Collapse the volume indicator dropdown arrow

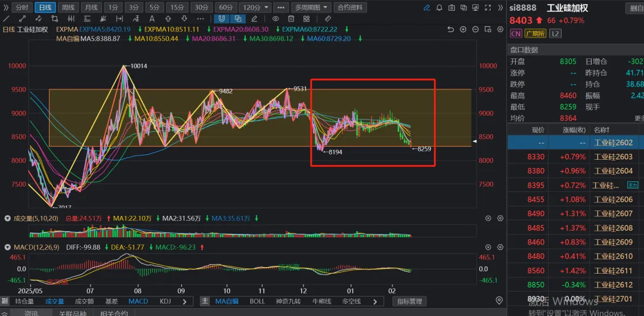[x=7, y=219]
